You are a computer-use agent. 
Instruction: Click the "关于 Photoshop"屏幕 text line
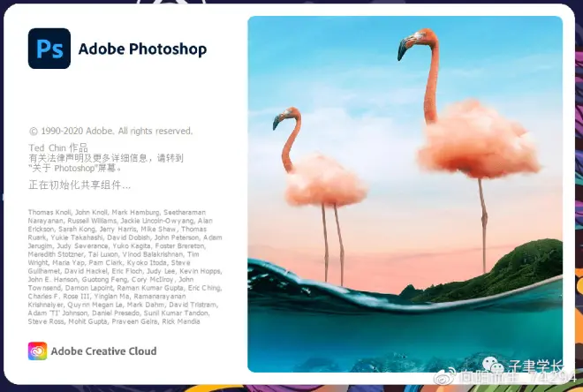pyautogui.click(x=75, y=168)
